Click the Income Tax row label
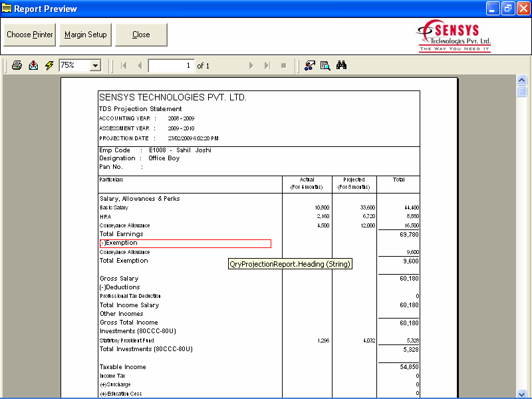Screen dimensions: 532x399 pyautogui.click(x=112, y=376)
